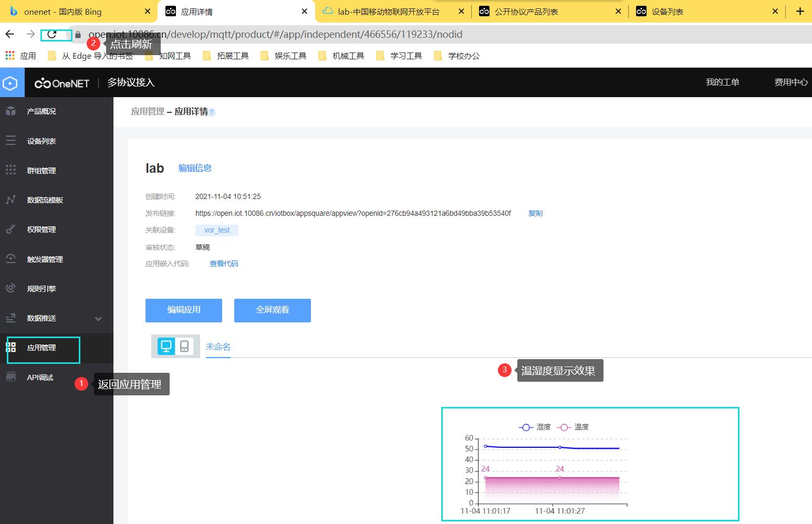Open the 拓展工具 bookmark folder
The image size is (812, 524).
point(226,56)
